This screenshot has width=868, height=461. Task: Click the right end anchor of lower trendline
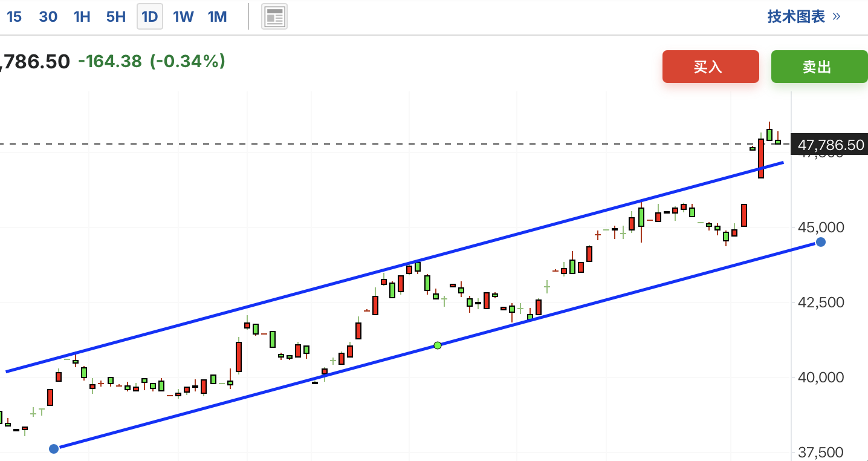[x=820, y=242]
